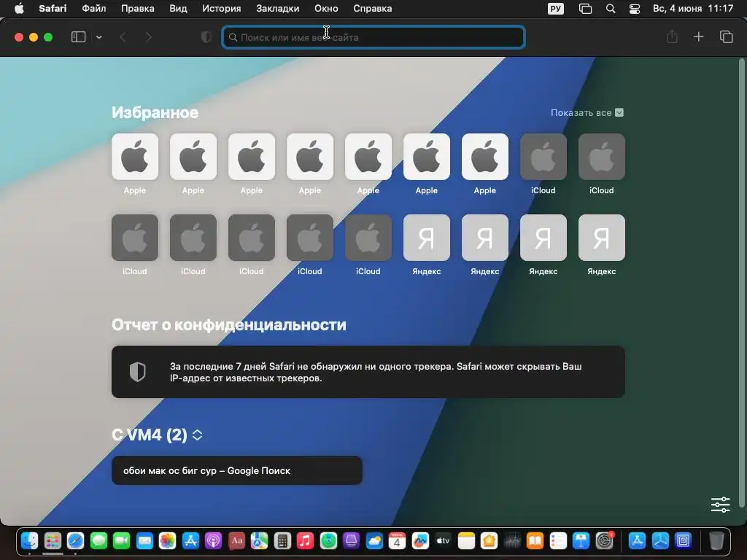Open the Вид menu
The image size is (747, 560).
178,9
